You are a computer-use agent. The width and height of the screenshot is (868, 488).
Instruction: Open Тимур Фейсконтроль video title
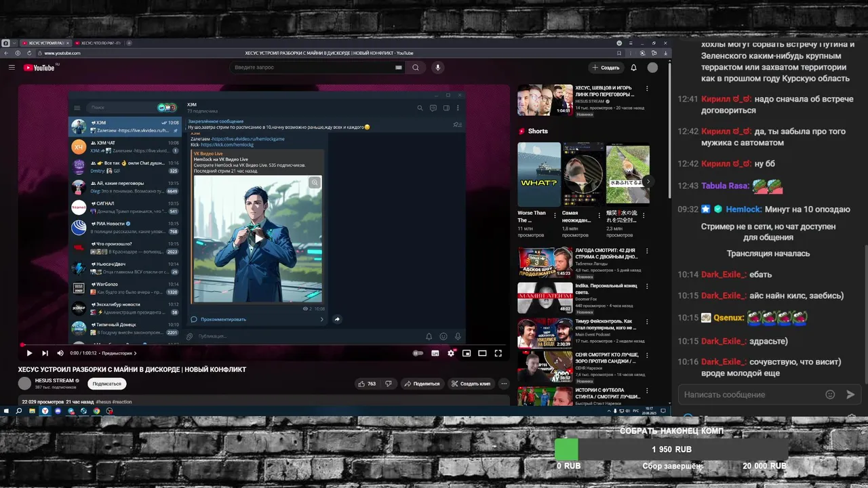click(x=605, y=324)
